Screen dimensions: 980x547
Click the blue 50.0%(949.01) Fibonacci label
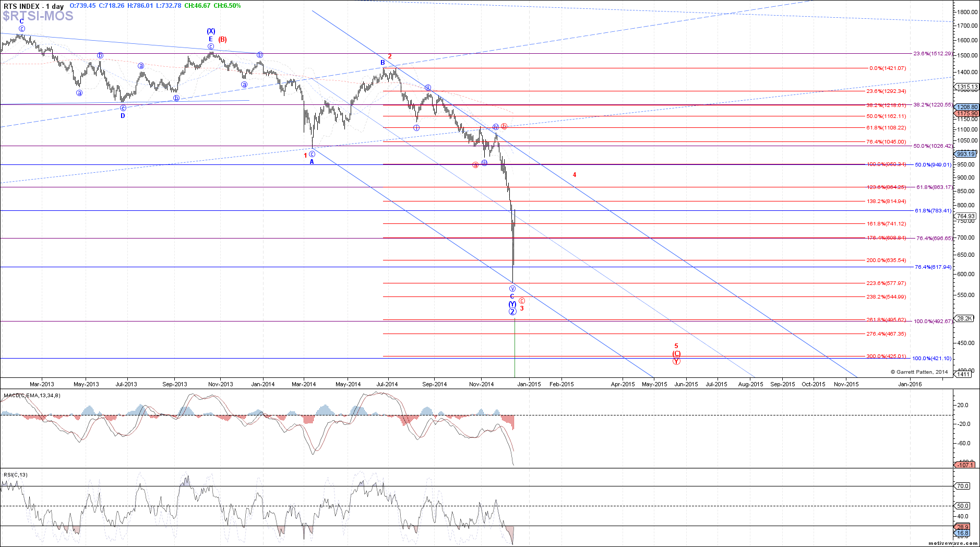click(x=933, y=164)
